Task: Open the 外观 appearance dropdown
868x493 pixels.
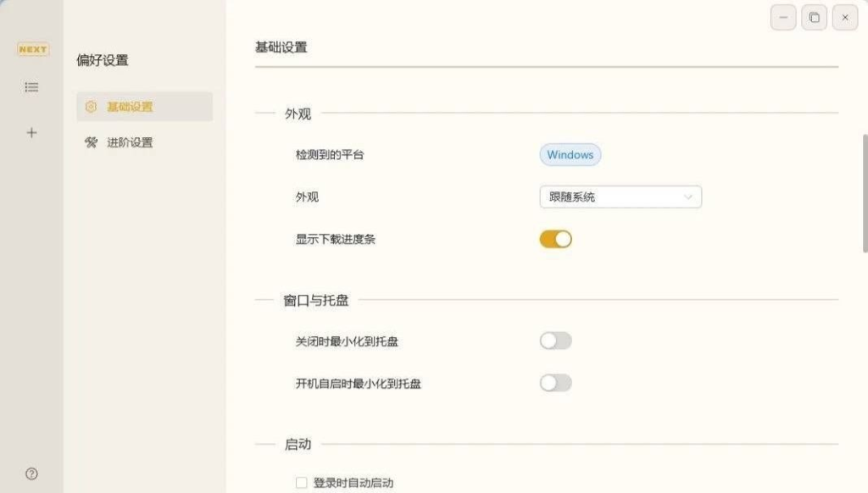Action: coord(620,197)
